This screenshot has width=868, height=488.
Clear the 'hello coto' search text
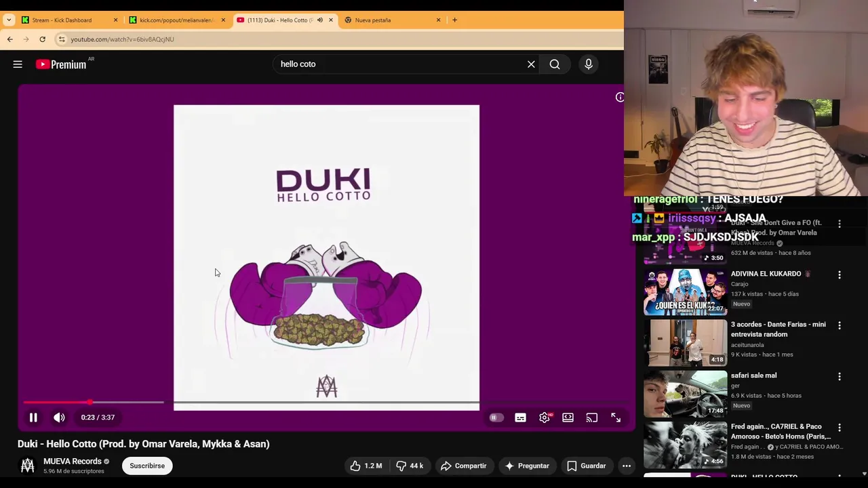pos(531,64)
